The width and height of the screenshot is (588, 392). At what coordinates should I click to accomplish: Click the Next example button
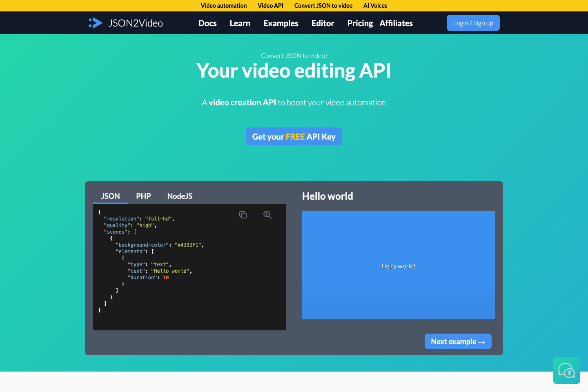pos(458,341)
